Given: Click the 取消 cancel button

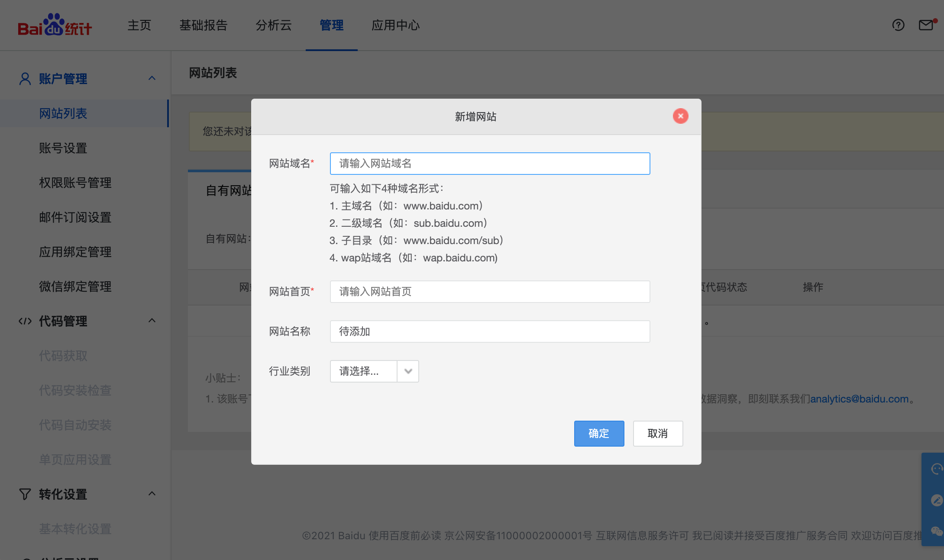Looking at the screenshot, I should pyautogui.click(x=658, y=434).
